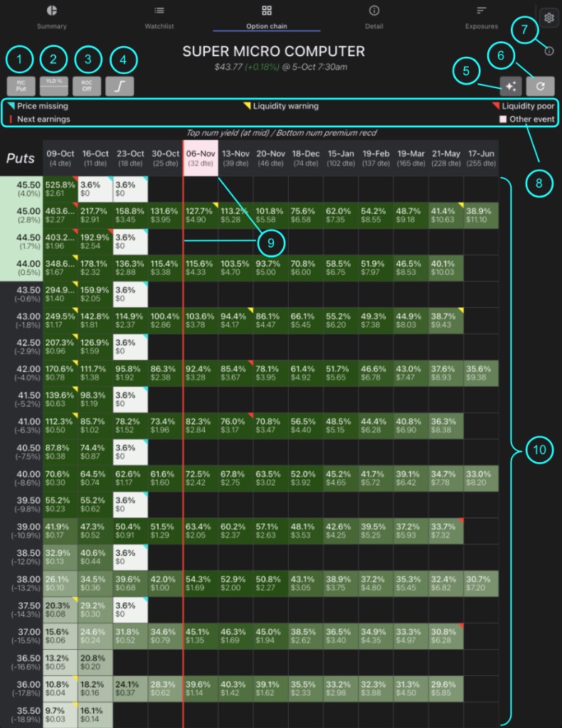Open the 48.7% $9.18 cell
562x728 pixels.
point(411,215)
